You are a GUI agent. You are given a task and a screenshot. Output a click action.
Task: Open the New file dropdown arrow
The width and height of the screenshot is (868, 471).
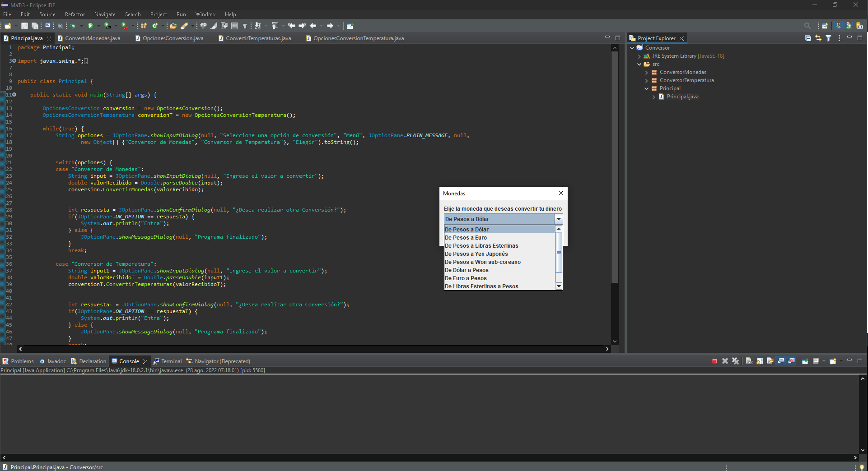tap(16, 26)
